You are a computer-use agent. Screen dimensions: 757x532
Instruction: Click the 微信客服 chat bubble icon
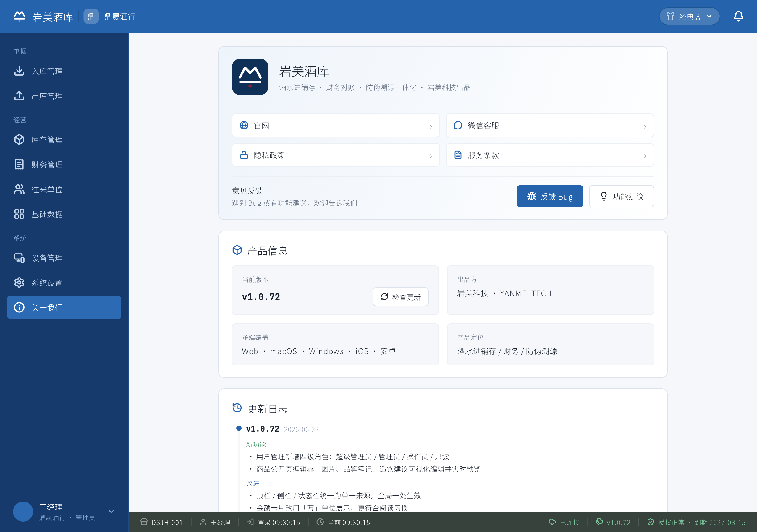tap(458, 126)
